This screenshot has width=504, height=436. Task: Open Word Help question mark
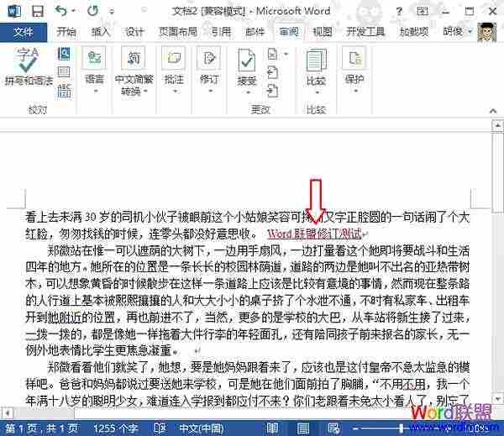399,11
